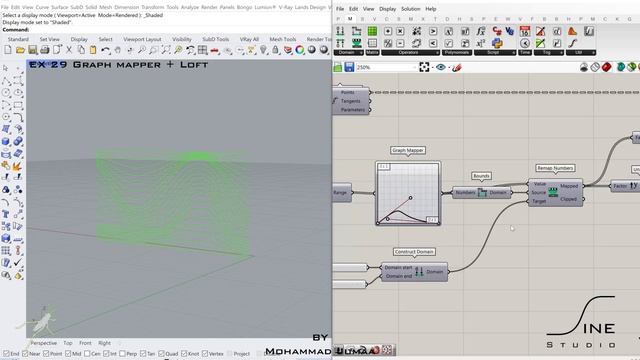Viewport: 640px width, 360px height.
Task: Switch to the Right viewport tab
Action: click(x=104, y=343)
